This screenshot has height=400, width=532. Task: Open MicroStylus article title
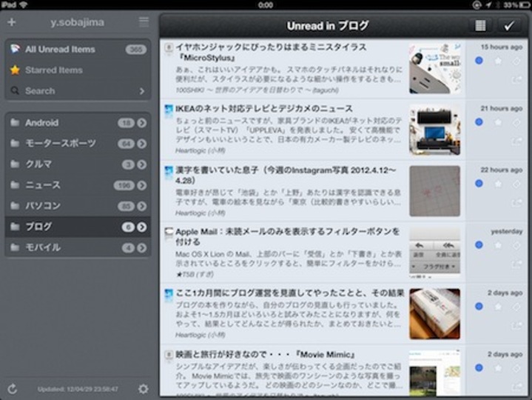(271, 52)
